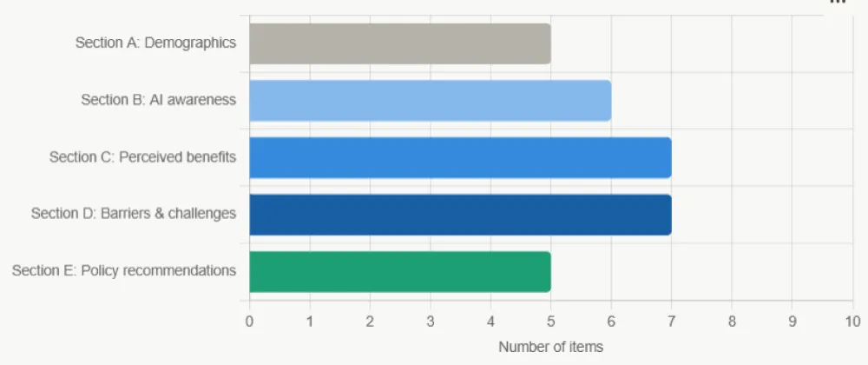Click the 7 tick on the x-axis
Screen dimensions: 868x365
[672, 322]
